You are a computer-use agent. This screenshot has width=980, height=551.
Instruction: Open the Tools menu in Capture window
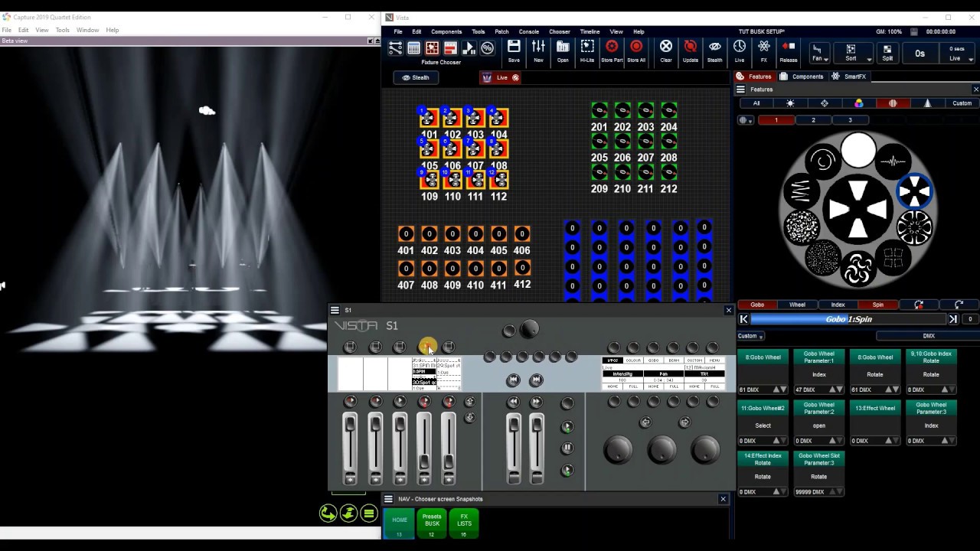(x=62, y=30)
